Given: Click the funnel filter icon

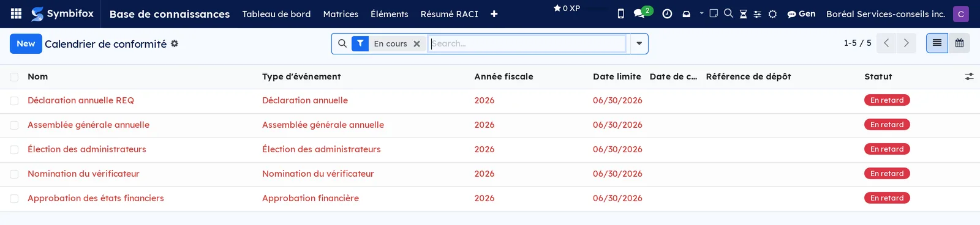Looking at the screenshot, I should pyautogui.click(x=360, y=43).
